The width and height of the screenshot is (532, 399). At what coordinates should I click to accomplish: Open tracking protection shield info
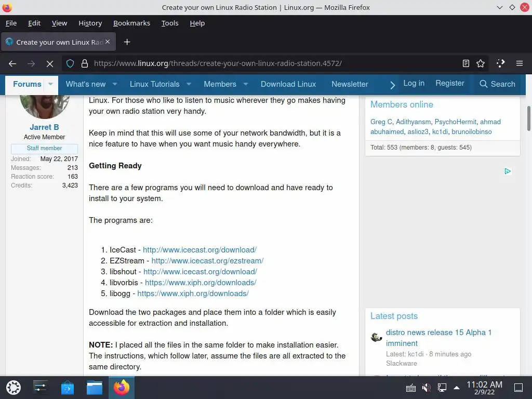tap(70, 63)
